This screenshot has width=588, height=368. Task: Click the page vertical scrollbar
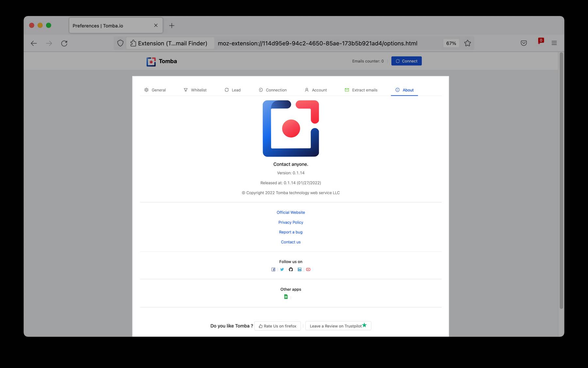[x=561, y=180]
